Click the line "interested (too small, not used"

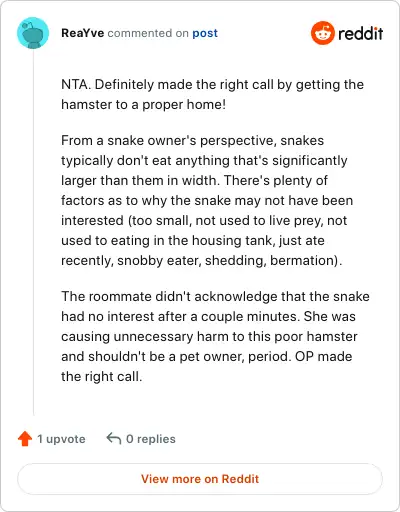pyautogui.click(x=204, y=220)
